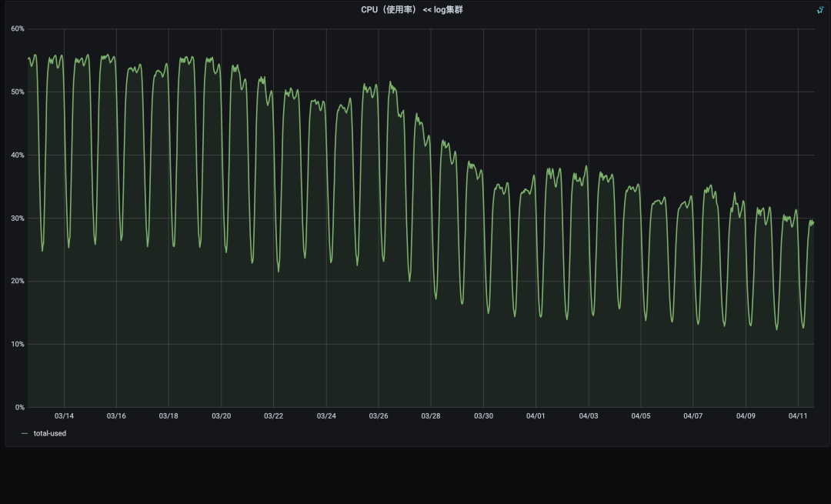The height and width of the screenshot is (504, 831).
Task: Click the 30% label on the y-axis
Action: [x=18, y=219]
